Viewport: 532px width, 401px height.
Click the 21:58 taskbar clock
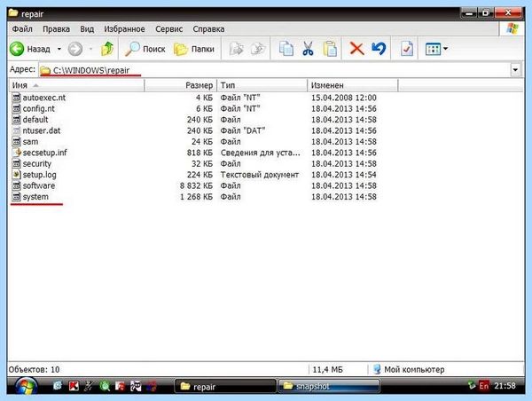[x=505, y=386]
